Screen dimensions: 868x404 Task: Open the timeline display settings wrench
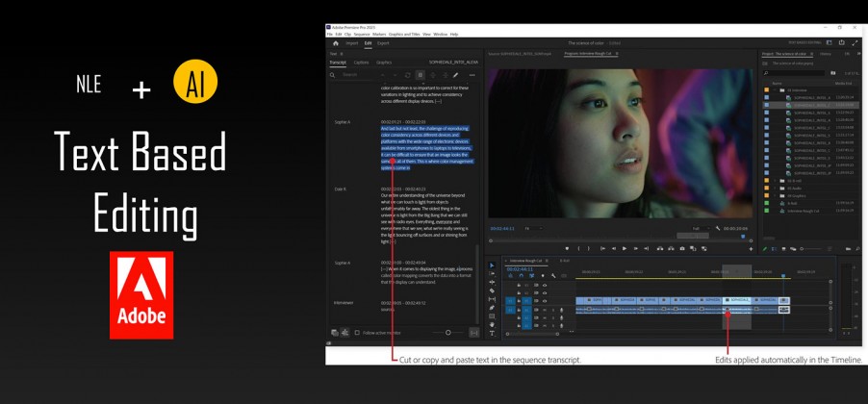(x=553, y=275)
